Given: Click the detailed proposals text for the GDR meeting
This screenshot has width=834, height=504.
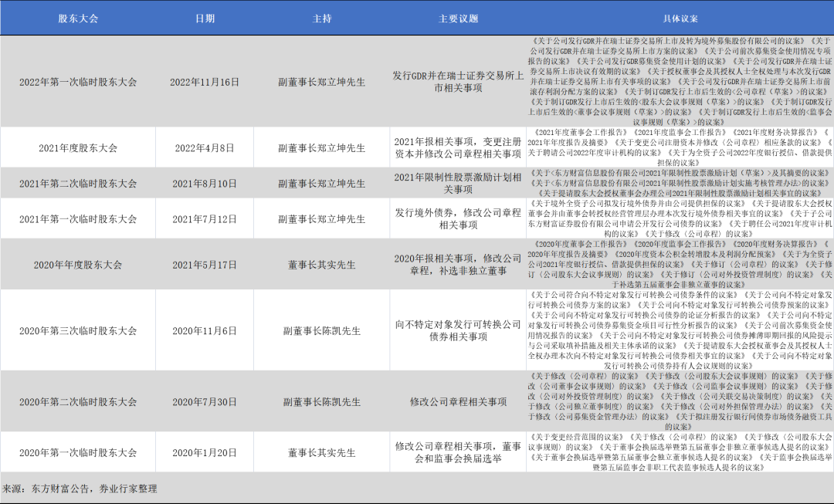Looking at the screenshot, I should (x=680, y=81).
